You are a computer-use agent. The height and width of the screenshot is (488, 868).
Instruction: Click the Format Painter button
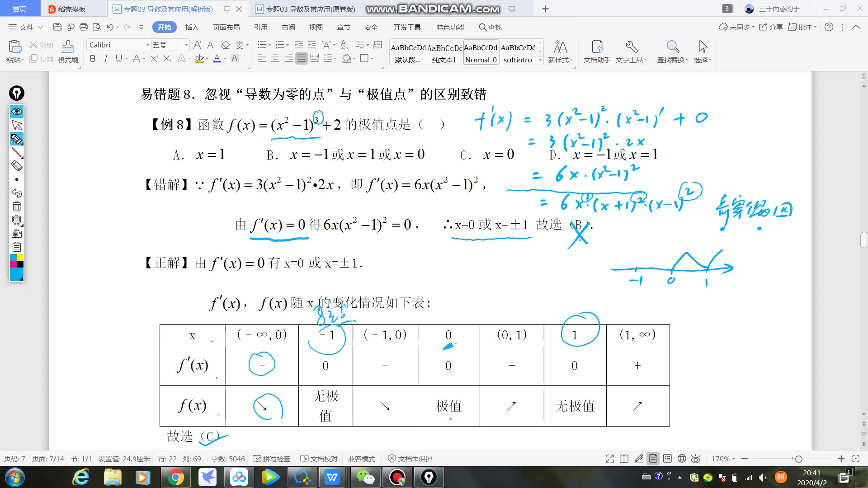point(68,52)
